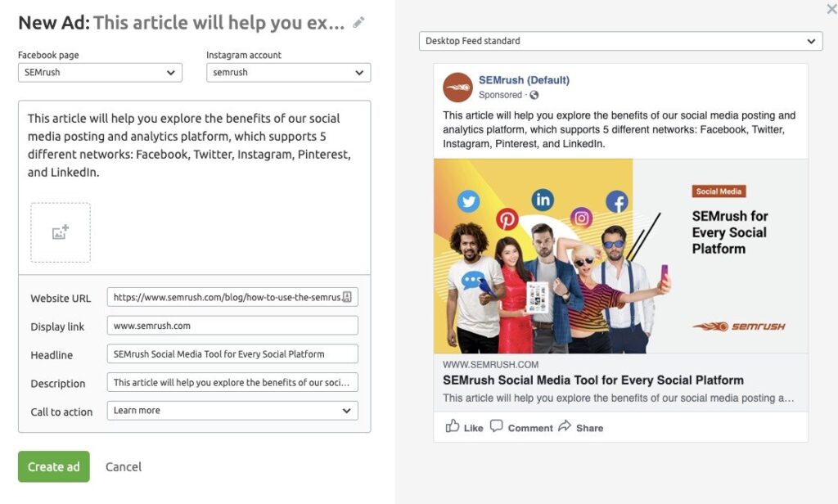Viewport: 838px width, 504px height.
Task: Open the Facebook page dropdown
Action: pos(100,72)
